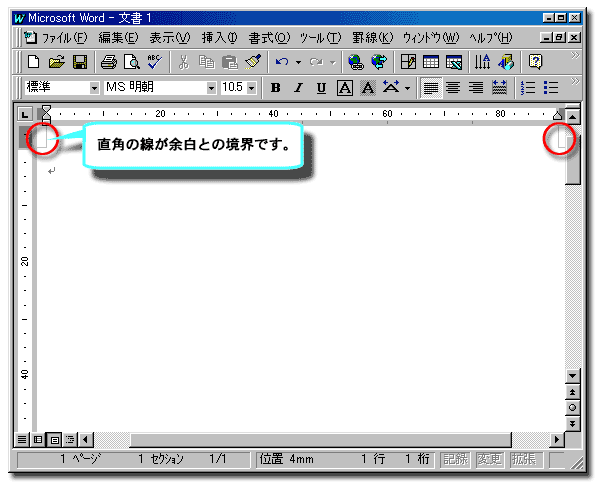Toggle italic formatting

pyautogui.click(x=298, y=88)
